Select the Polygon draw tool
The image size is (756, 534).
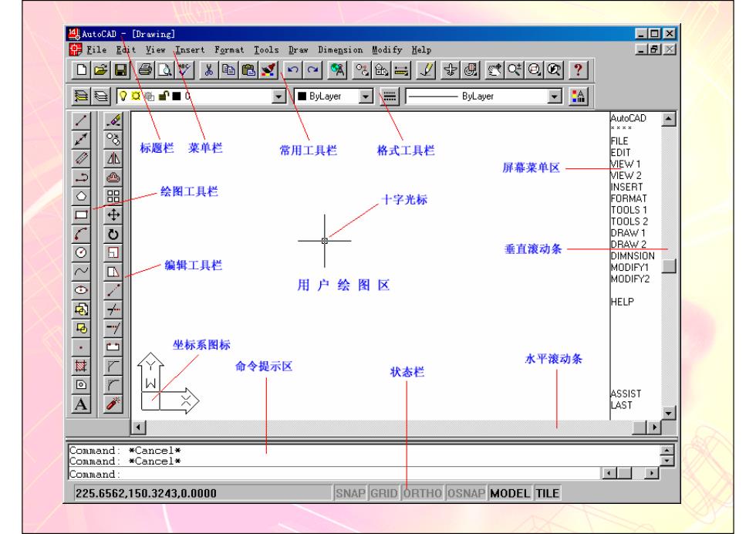(x=81, y=196)
